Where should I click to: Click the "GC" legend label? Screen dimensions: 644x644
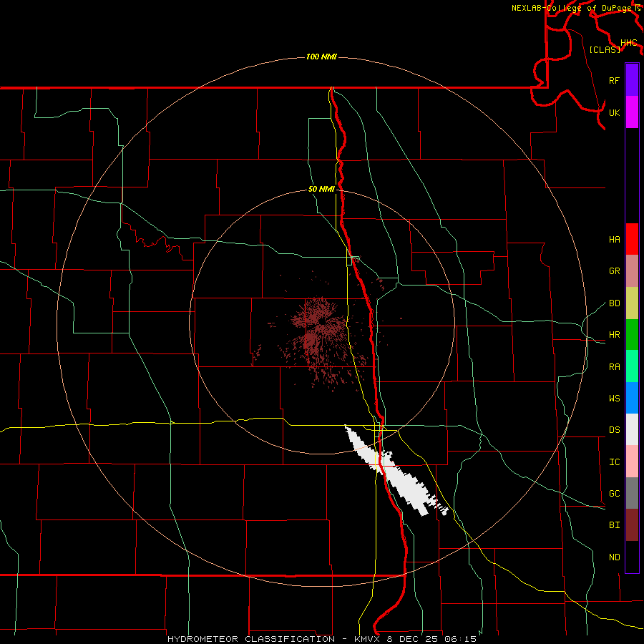614,494
